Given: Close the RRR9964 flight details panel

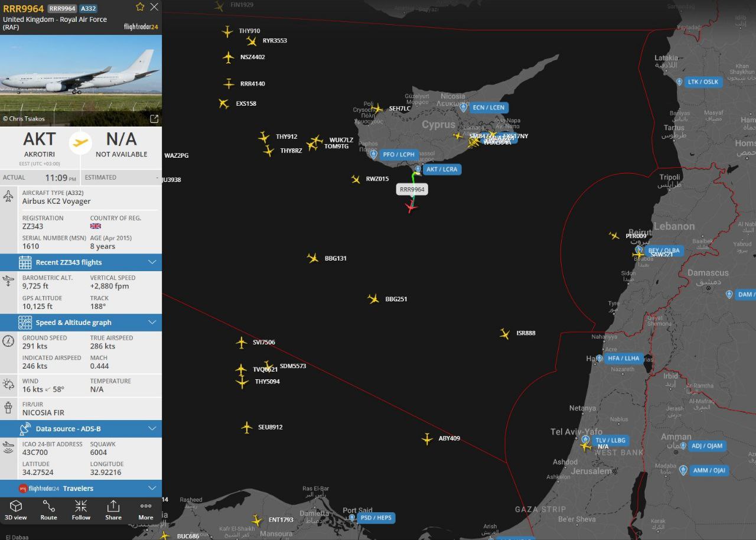Looking at the screenshot, I should tap(154, 7).
